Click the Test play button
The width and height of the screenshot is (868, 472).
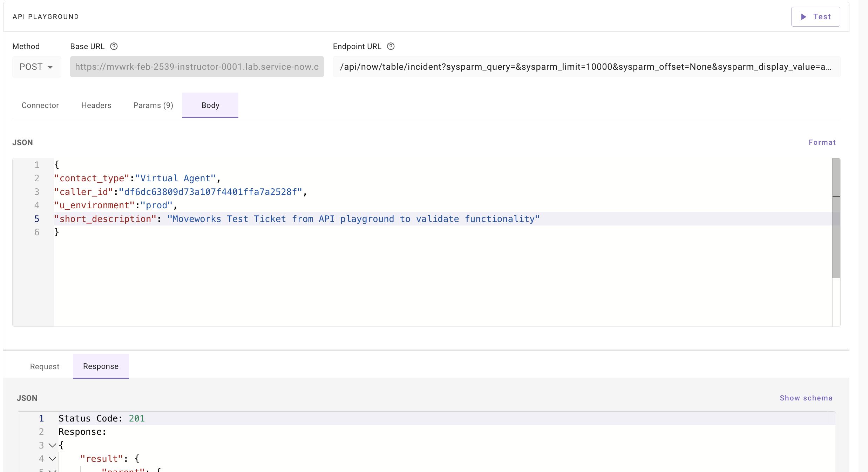(815, 16)
